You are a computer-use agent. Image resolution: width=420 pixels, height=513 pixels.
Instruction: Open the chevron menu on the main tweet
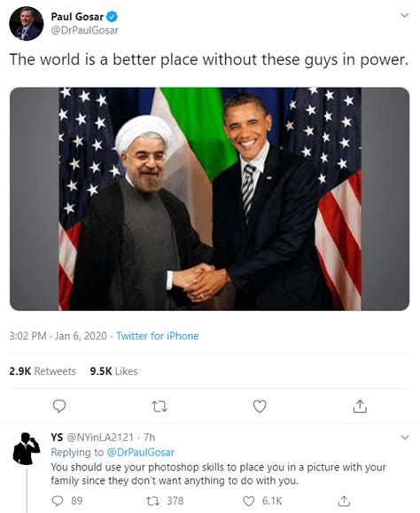point(405,15)
